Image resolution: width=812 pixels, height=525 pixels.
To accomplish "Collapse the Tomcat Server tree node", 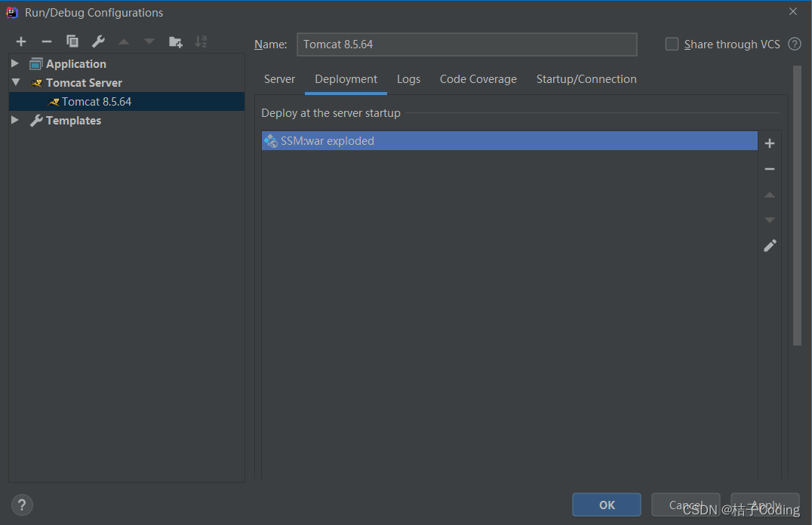I will pos(16,82).
